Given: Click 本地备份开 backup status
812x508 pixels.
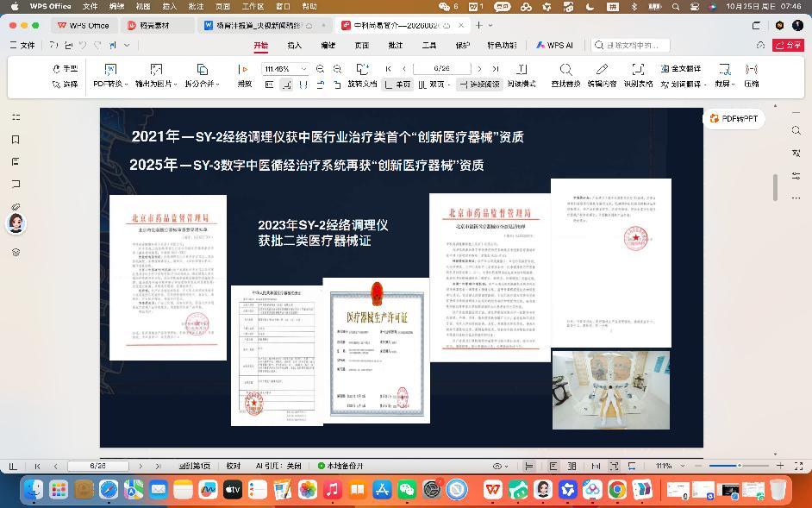Looking at the screenshot, I should (x=340, y=466).
